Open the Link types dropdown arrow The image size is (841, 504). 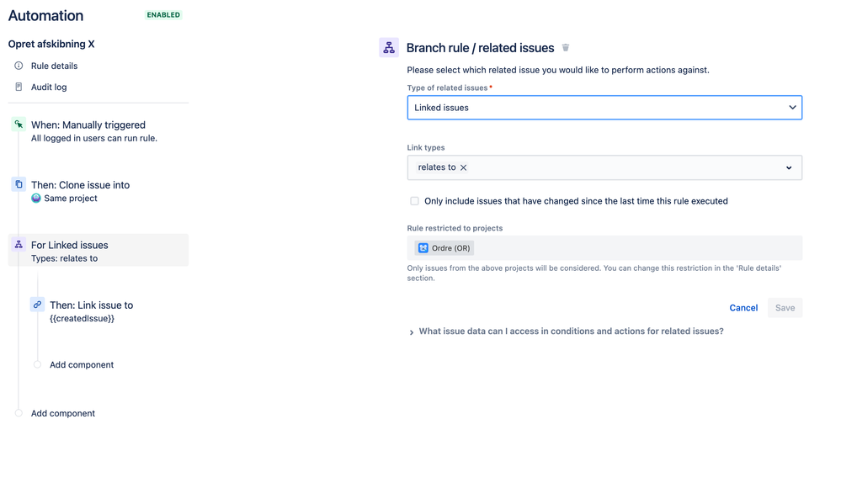point(789,167)
